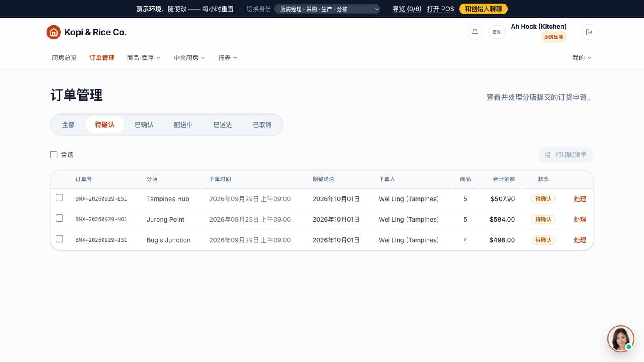Switch to the 已送达 tab
Image resolution: width=644 pixels, height=362 pixels.
pos(223,125)
